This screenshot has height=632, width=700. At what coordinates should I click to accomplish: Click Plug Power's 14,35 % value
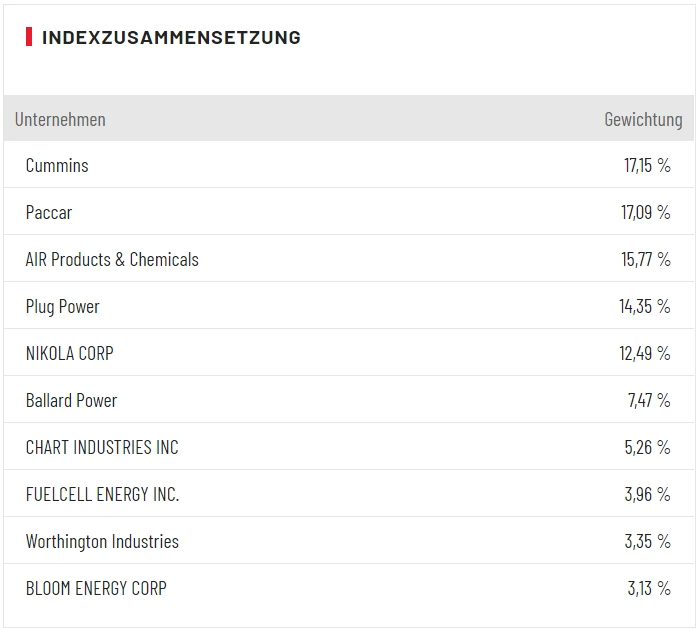(644, 306)
